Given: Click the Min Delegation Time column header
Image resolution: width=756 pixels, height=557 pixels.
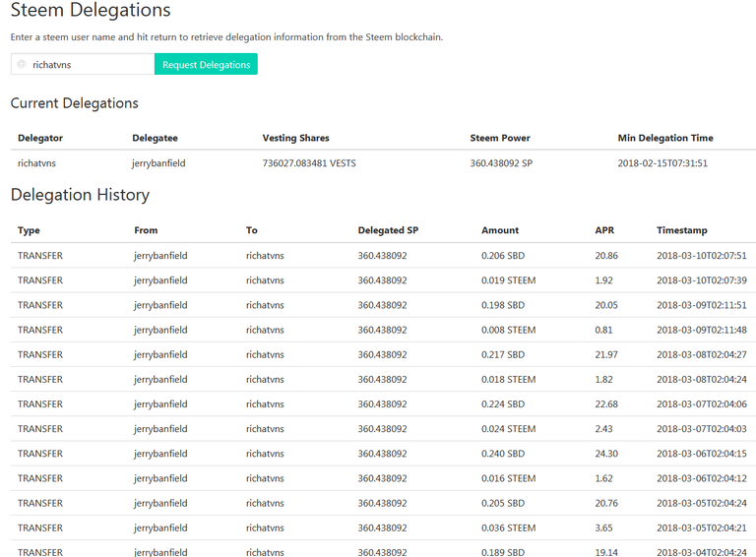Looking at the screenshot, I should point(665,138).
